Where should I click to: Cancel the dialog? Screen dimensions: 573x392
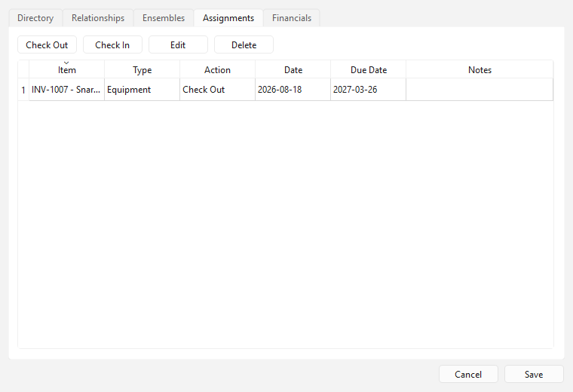click(x=468, y=375)
